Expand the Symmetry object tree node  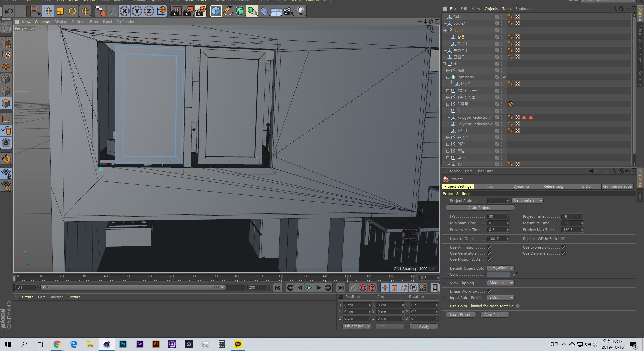(448, 77)
